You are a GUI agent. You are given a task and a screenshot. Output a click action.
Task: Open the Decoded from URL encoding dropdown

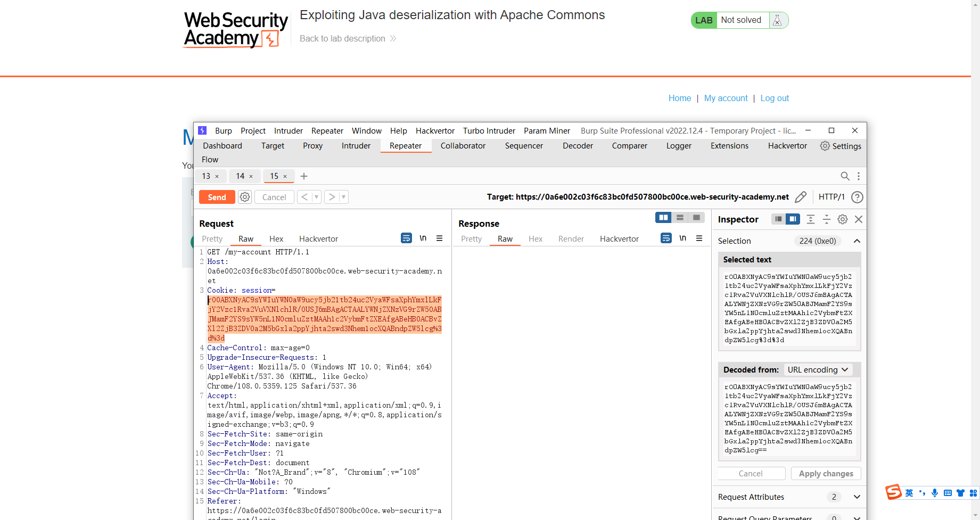tap(818, 369)
